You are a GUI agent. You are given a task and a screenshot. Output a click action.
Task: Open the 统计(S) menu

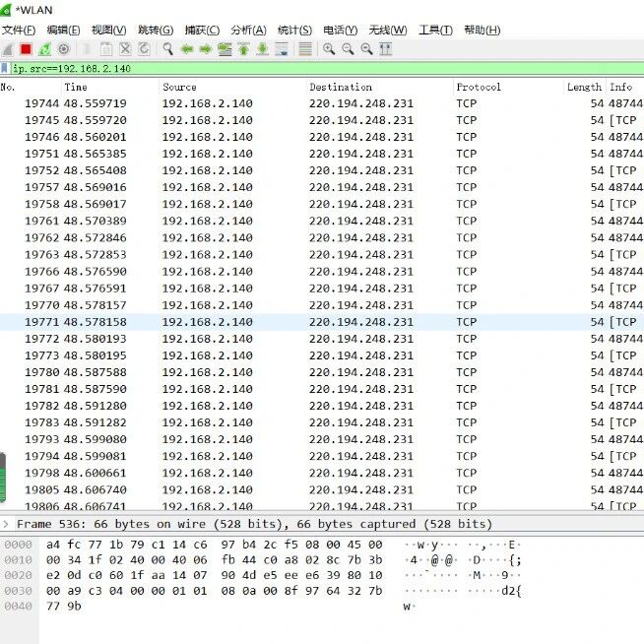294,30
